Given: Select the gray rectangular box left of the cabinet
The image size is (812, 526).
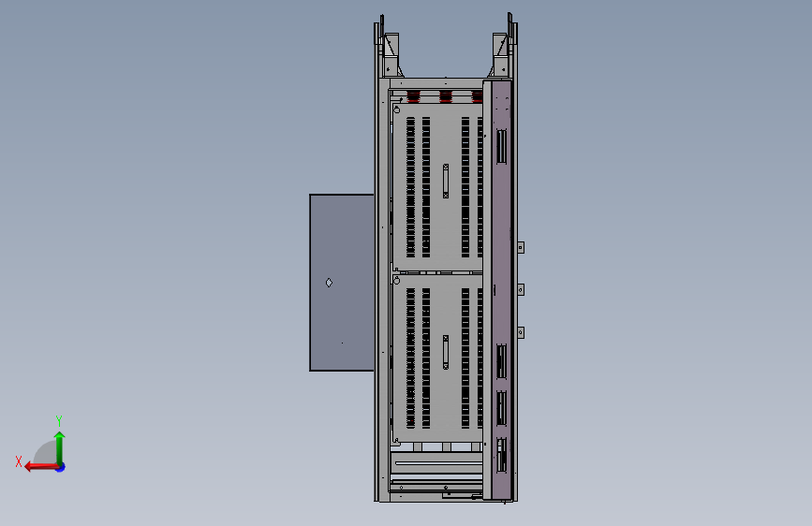Looking at the screenshot, I should [342, 283].
